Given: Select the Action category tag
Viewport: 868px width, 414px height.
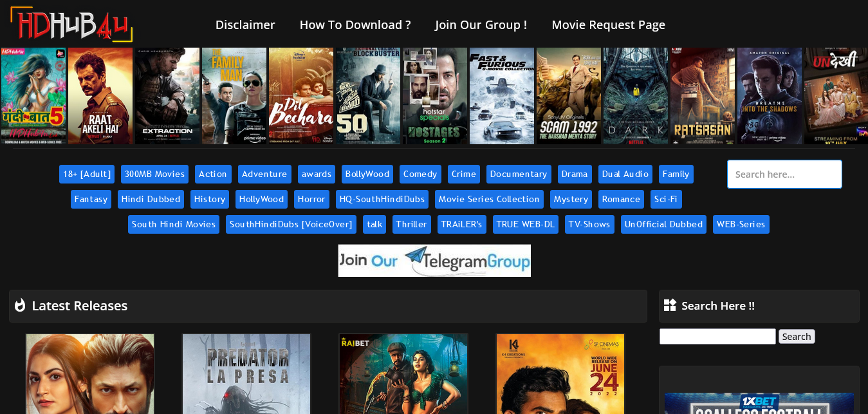Looking at the screenshot, I should coord(213,174).
